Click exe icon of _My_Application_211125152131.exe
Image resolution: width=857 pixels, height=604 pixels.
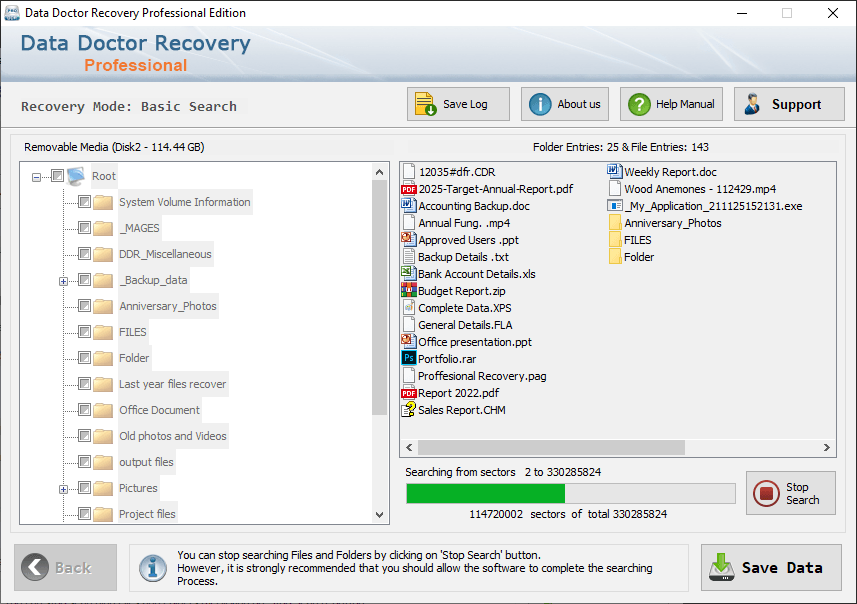614,206
